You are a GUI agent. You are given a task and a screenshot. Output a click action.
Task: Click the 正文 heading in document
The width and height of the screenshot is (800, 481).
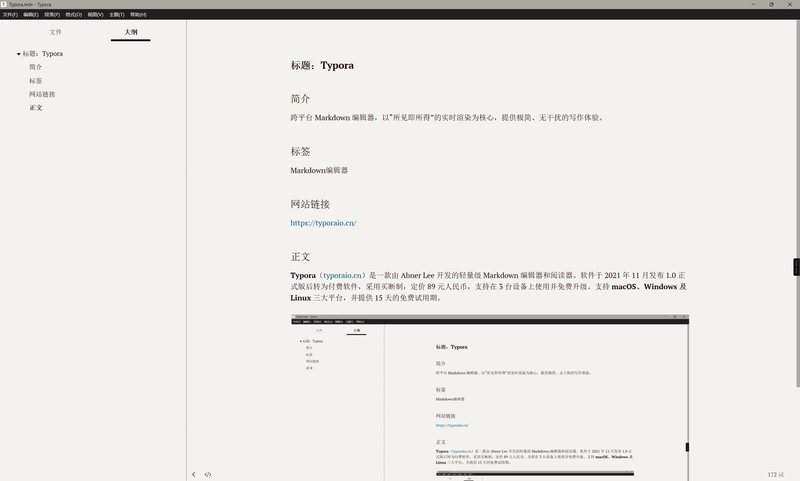(300, 257)
